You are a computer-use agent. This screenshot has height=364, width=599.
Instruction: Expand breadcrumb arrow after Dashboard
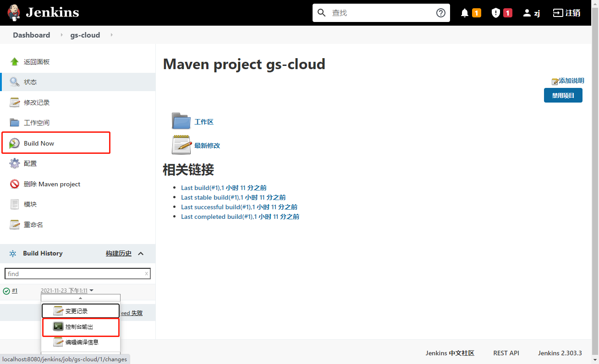(x=62, y=35)
